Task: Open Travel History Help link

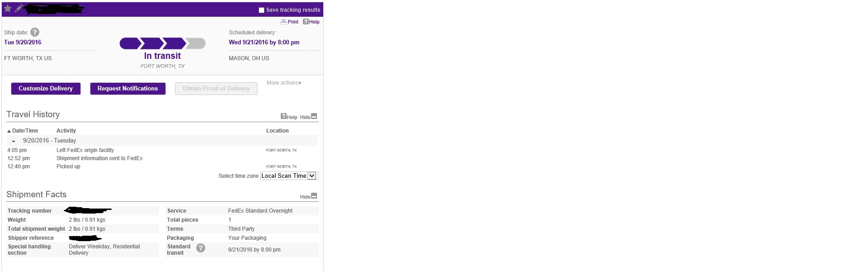Action: (289, 117)
